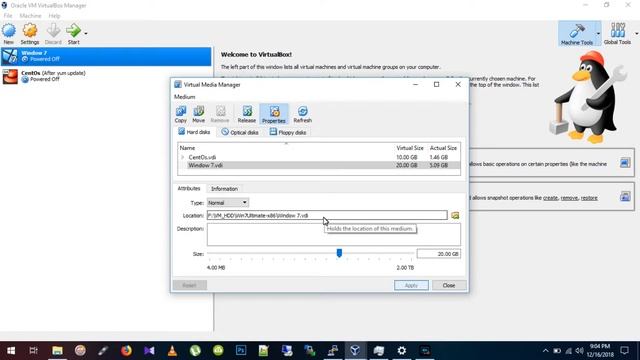640x360 pixels.
Task: Select the Window 7 virtual machine
Action: (x=106, y=56)
